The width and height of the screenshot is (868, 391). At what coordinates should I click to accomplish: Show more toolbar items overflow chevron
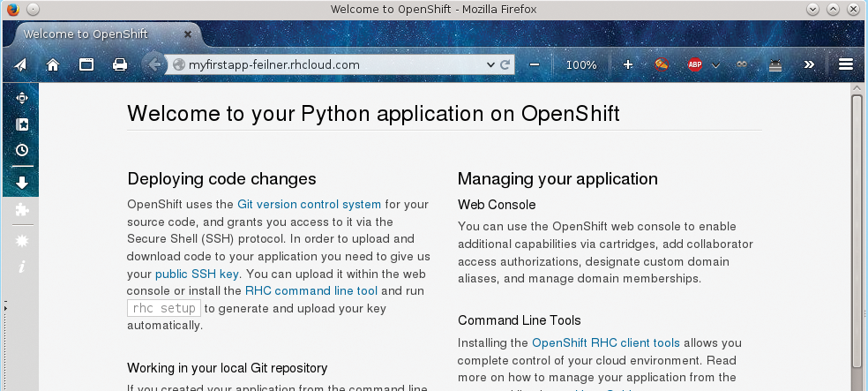[809, 64]
